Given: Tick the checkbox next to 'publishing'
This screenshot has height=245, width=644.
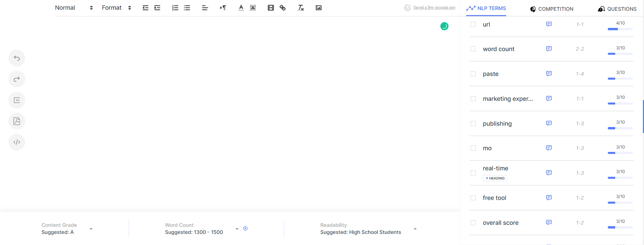Looking at the screenshot, I should click(473, 124).
